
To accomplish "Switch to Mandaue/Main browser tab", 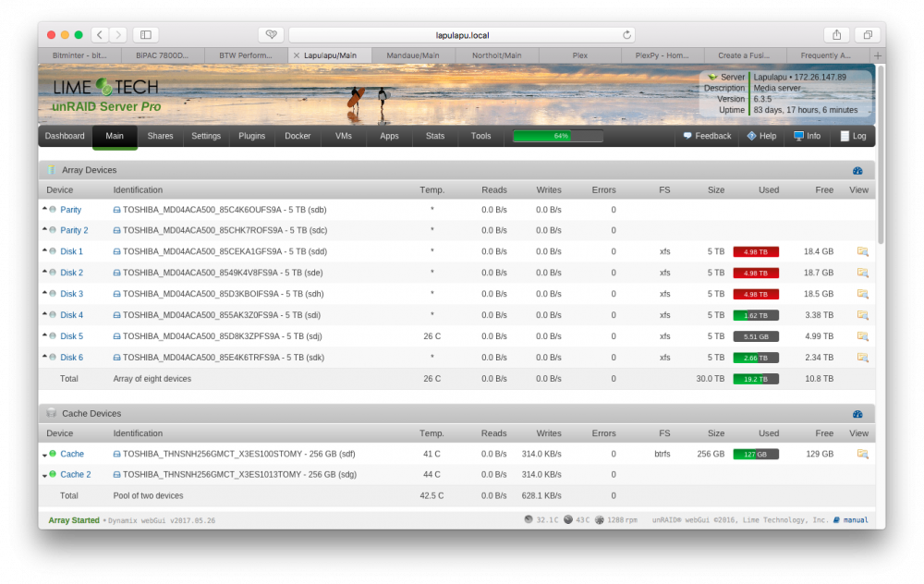I will (x=413, y=55).
